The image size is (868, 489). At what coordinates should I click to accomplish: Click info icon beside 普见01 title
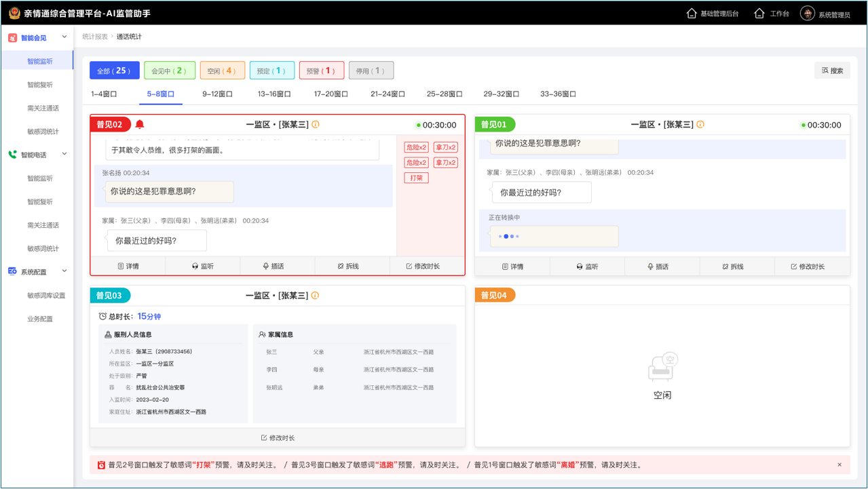(700, 125)
